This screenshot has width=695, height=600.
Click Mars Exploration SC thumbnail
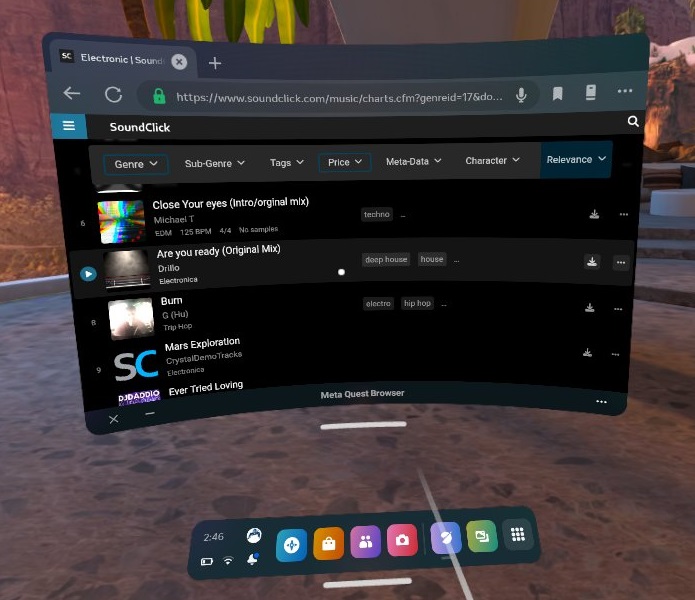[x=136, y=366]
